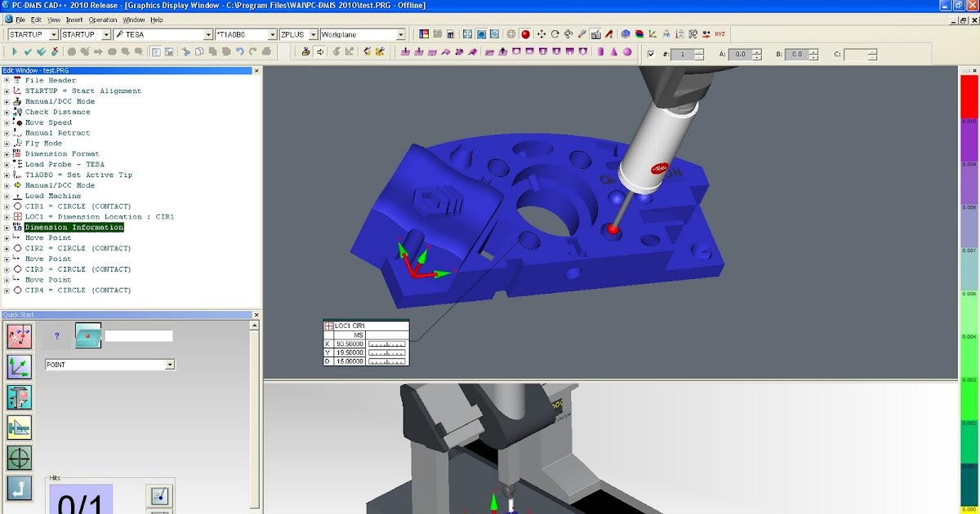The width and height of the screenshot is (980, 514).
Task: Toggle grid display icon in toolbar
Action: point(513,34)
